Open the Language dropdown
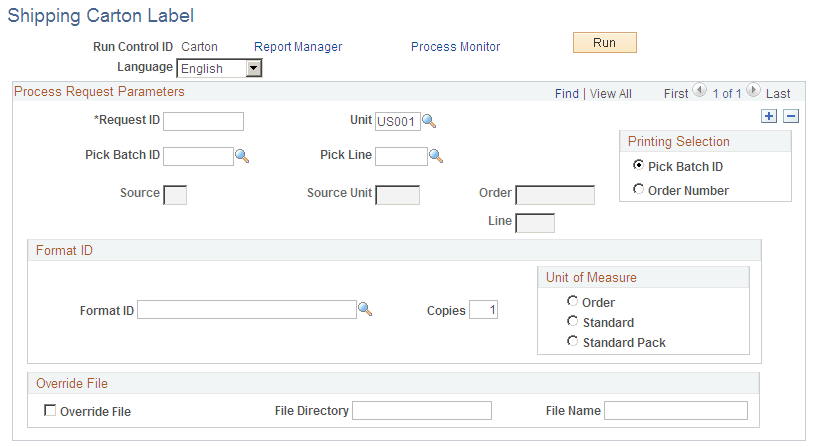Viewport: 814px width, 447px height. coord(253,69)
